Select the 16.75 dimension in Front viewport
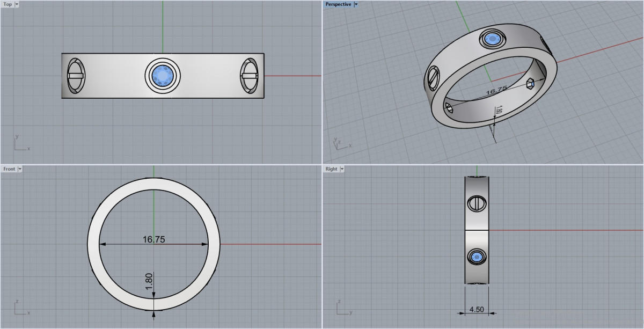This screenshot has width=644, height=329. pyautogui.click(x=154, y=240)
